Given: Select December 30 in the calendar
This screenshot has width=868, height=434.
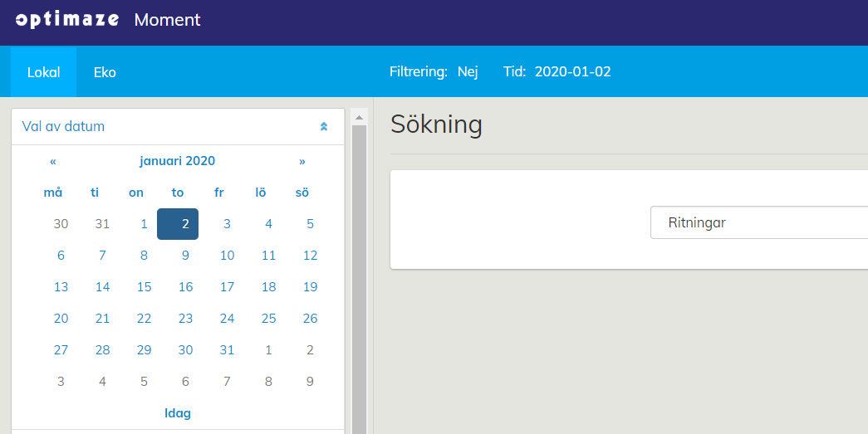Looking at the screenshot, I should (61, 223).
